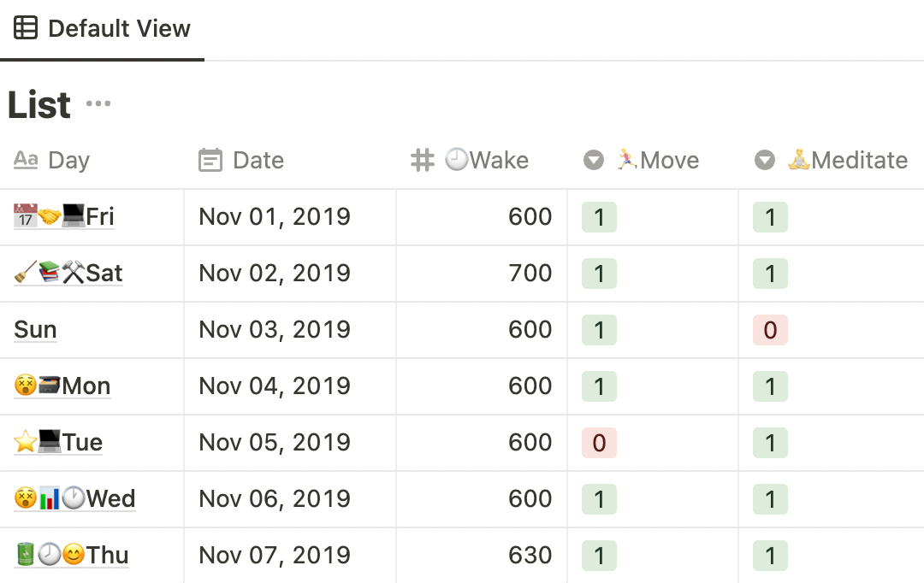This screenshot has width=924, height=583.
Task: Select the red 0 Move tag for Tue
Action: (599, 443)
